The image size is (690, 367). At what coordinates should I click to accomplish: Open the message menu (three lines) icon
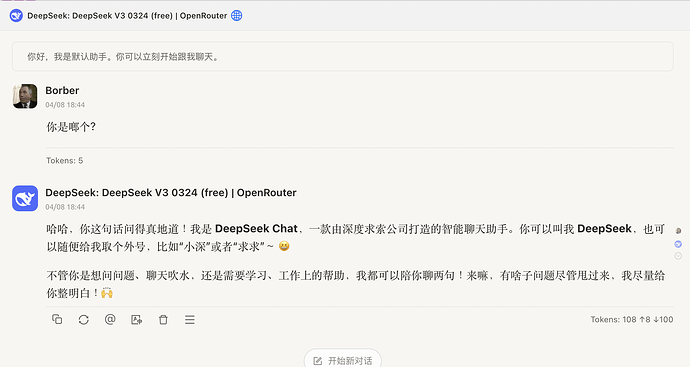click(190, 319)
